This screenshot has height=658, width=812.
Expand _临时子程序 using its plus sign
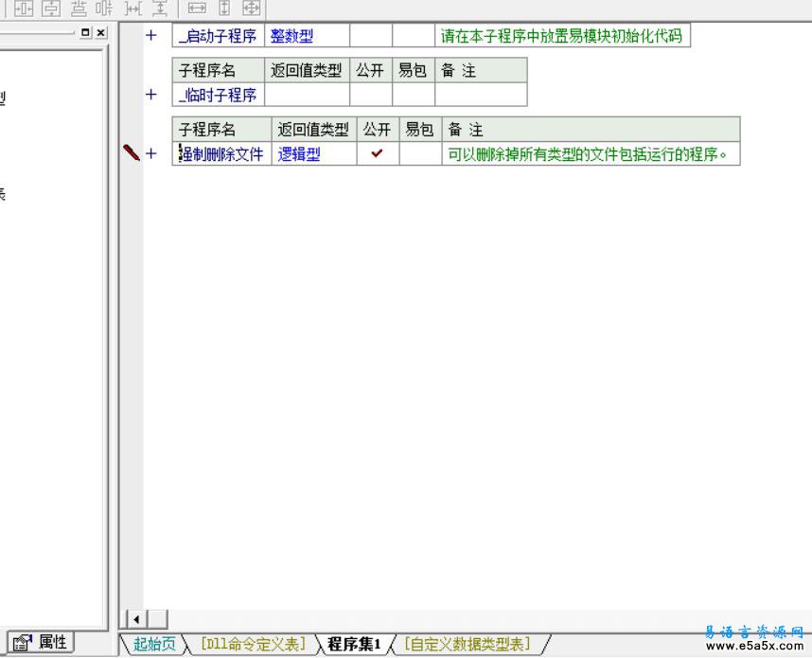point(150,95)
